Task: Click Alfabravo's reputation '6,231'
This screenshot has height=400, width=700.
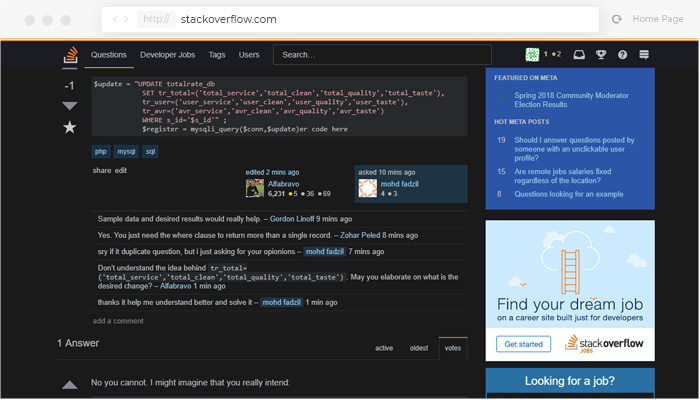Action: pyautogui.click(x=276, y=194)
